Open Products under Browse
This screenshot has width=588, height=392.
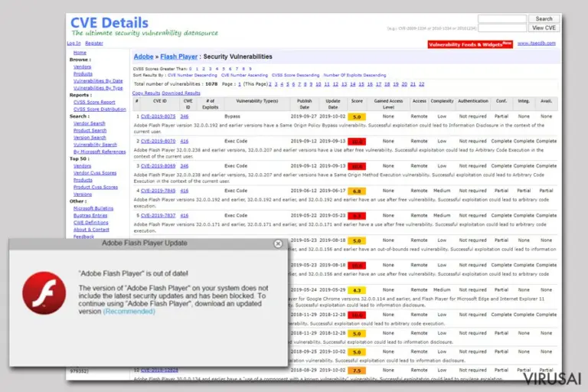point(83,74)
